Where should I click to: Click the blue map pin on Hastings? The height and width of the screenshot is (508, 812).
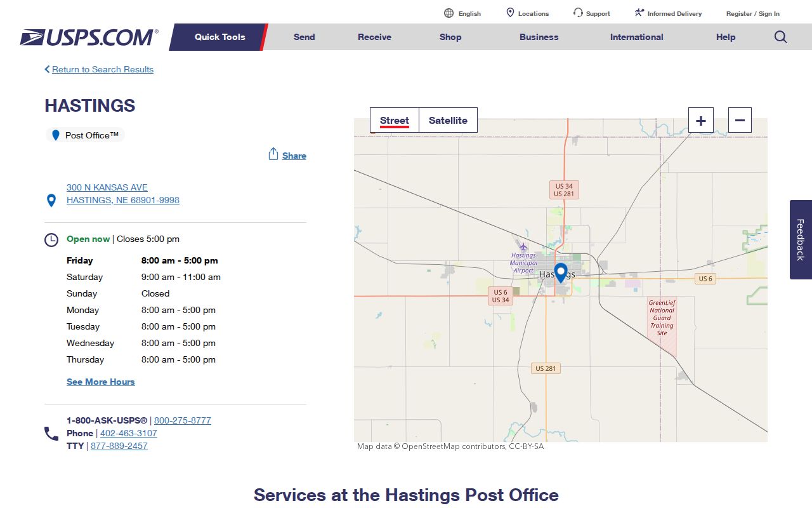click(x=561, y=273)
